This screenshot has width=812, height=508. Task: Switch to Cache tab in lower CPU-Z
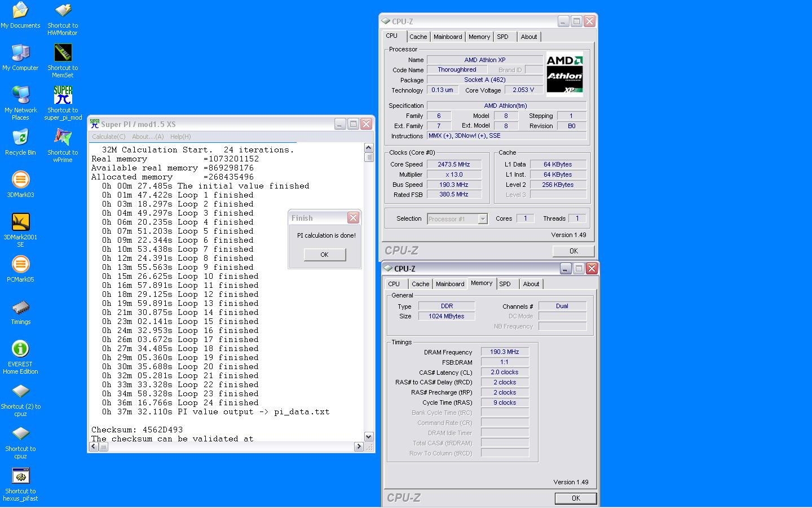420,284
